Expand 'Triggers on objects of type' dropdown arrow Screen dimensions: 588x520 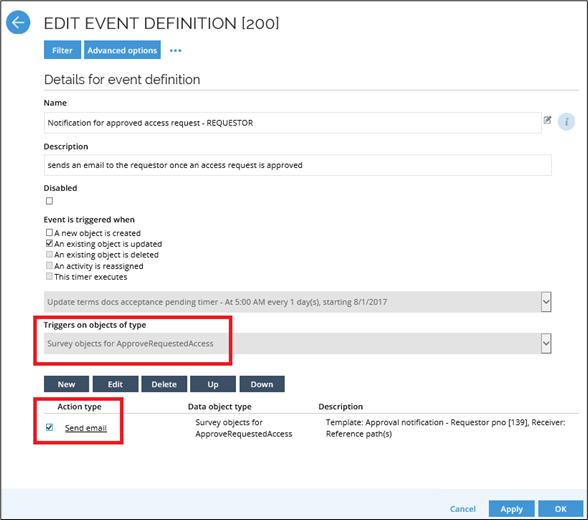[x=546, y=343]
